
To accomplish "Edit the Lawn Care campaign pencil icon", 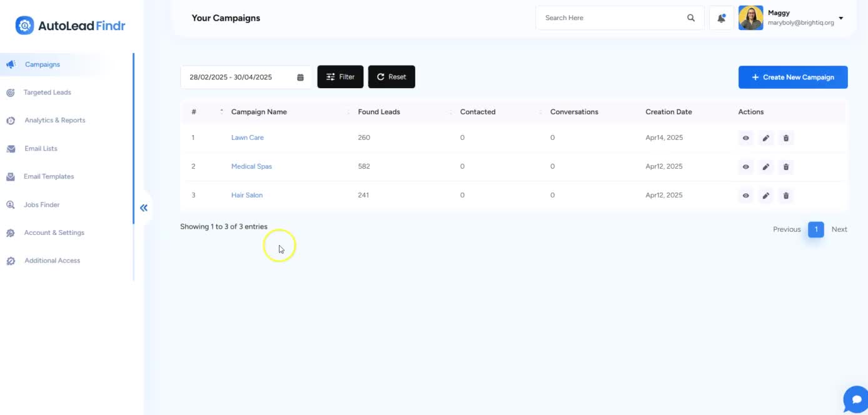I will tap(765, 137).
